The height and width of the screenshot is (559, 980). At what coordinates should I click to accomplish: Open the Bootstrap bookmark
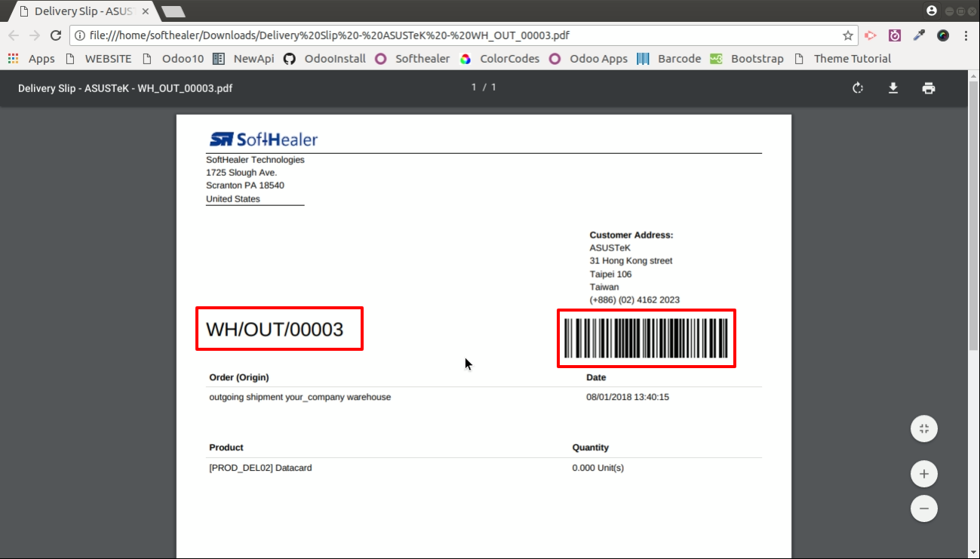point(748,59)
